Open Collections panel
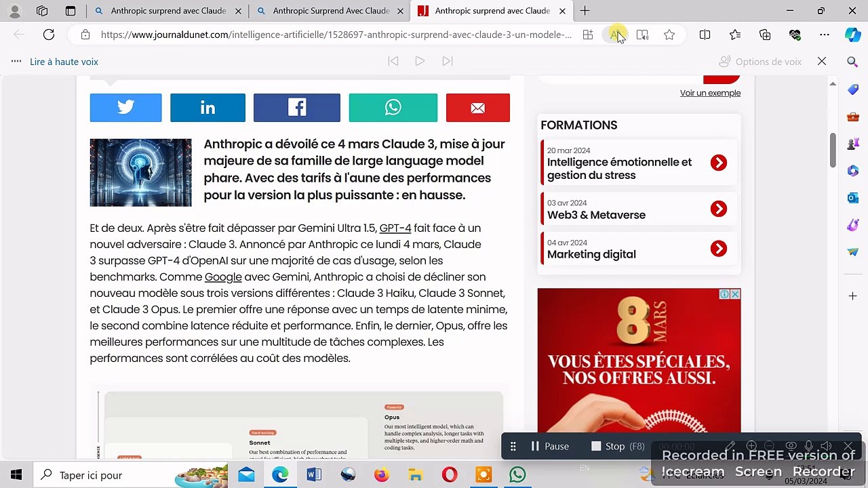 765,35
